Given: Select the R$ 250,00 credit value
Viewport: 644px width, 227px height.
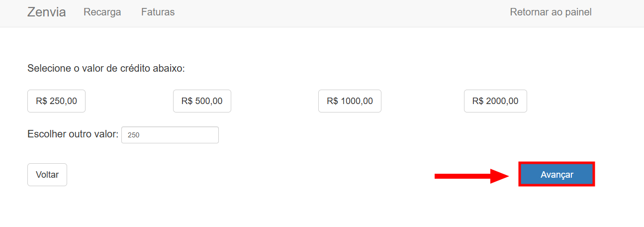Looking at the screenshot, I should (56, 101).
